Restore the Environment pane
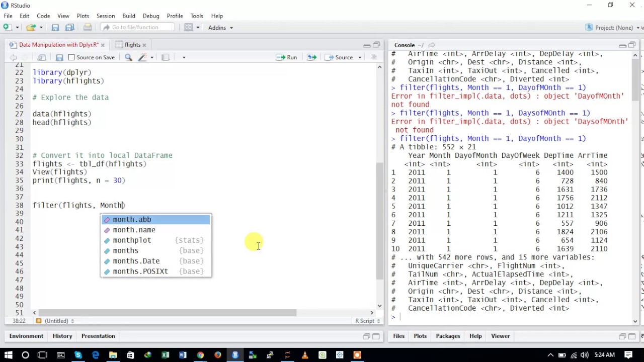Viewport: 644px width, 362px height. pyautogui.click(x=366, y=336)
